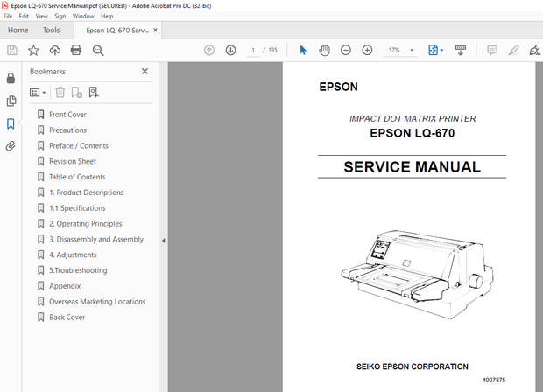
Task: Click the upload to cloud icon
Action: click(54, 51)
